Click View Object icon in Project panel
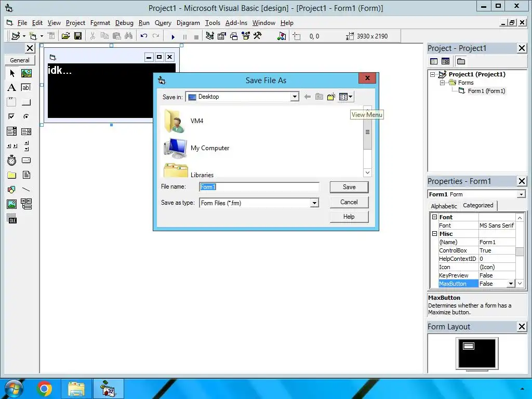Image resolution: width=532 pixels, height=399 pixels. point(445,61)
